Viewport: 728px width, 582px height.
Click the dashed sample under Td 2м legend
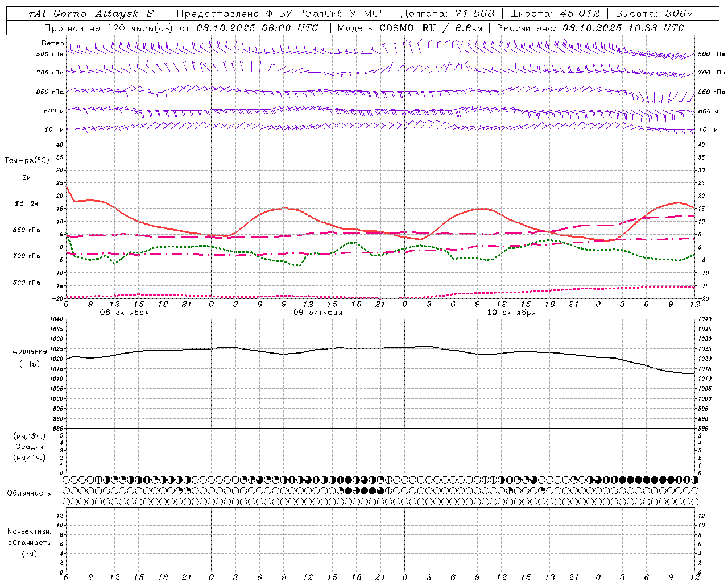click(25, 210)
